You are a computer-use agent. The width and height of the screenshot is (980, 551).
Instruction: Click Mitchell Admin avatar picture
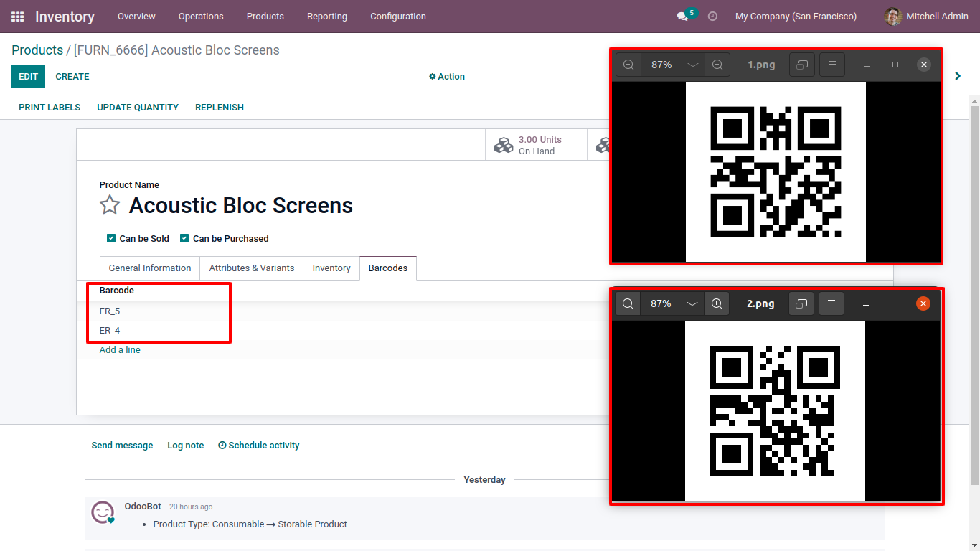893,16
